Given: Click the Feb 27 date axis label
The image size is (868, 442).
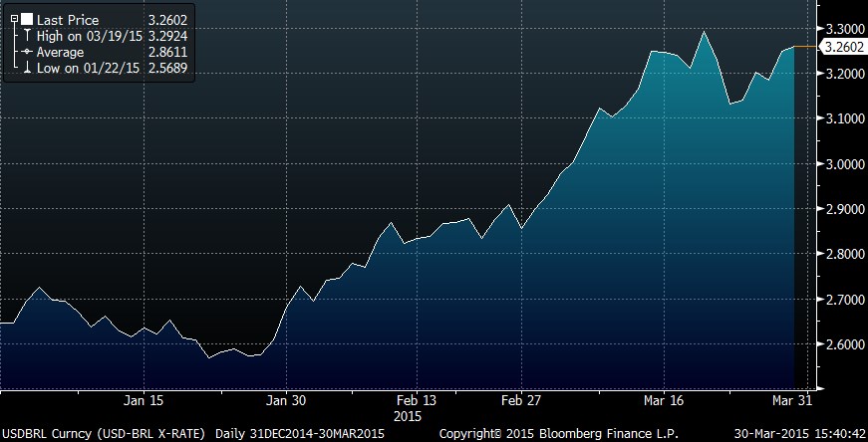Looking at the screenshot, I should (x=520, y=401).
